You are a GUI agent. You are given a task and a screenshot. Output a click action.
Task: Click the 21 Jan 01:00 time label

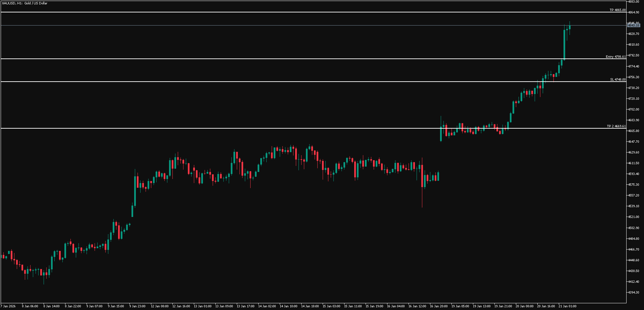tap(567, 306)
